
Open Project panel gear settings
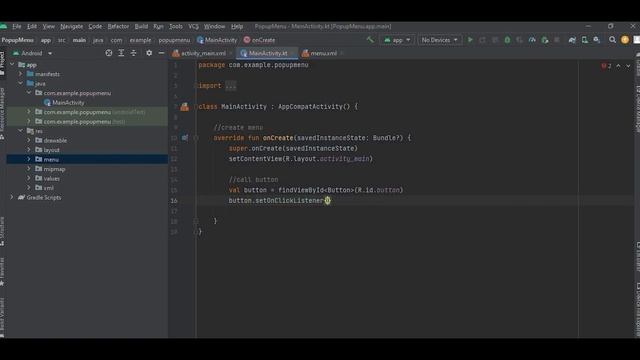149,53
